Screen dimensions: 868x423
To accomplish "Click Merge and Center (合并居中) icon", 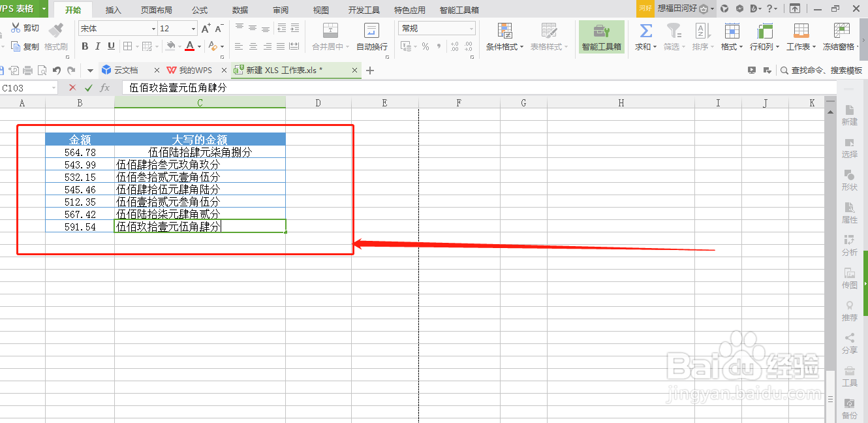I will (331, 30).
